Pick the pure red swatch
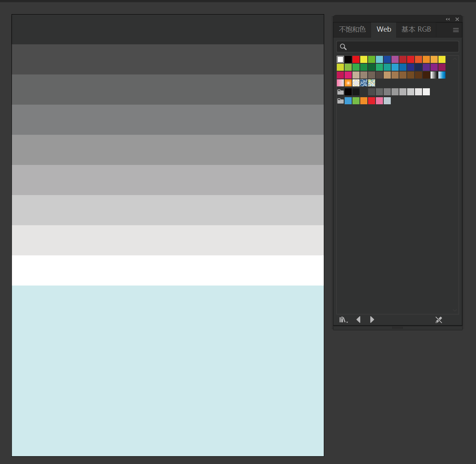The width and height of the screenshot is (476, 464). click(x=356, y=60)
